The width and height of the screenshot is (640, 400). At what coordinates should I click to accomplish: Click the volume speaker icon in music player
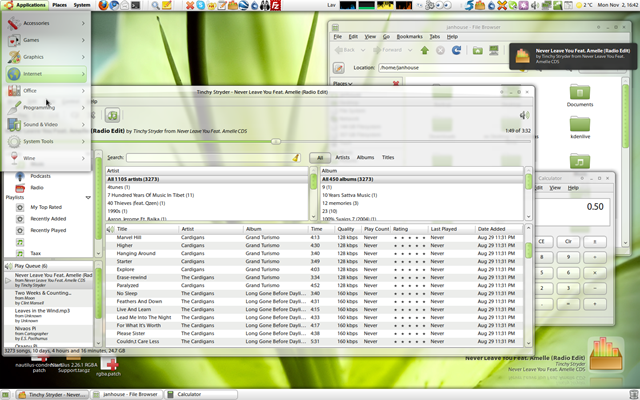point(522,115)
